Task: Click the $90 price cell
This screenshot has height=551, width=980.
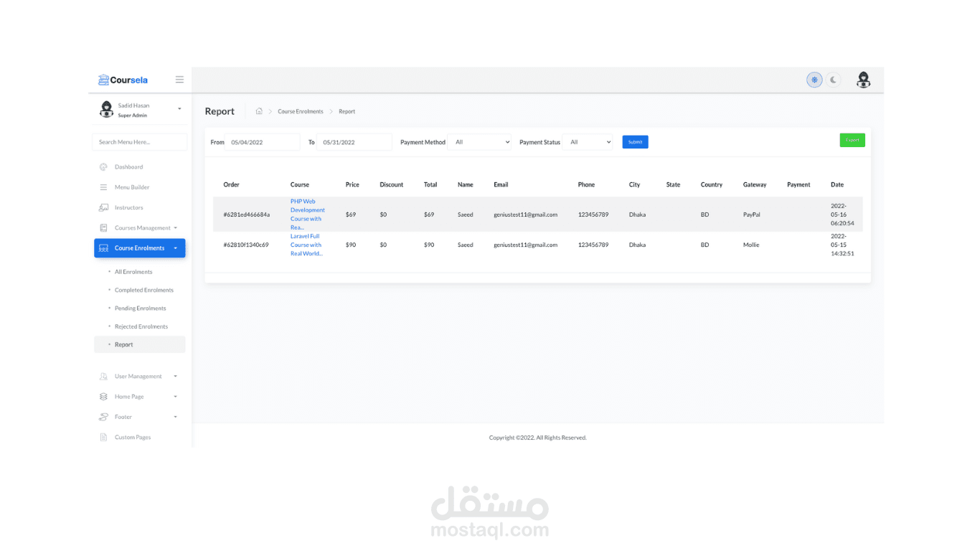Action: (351, 245)
